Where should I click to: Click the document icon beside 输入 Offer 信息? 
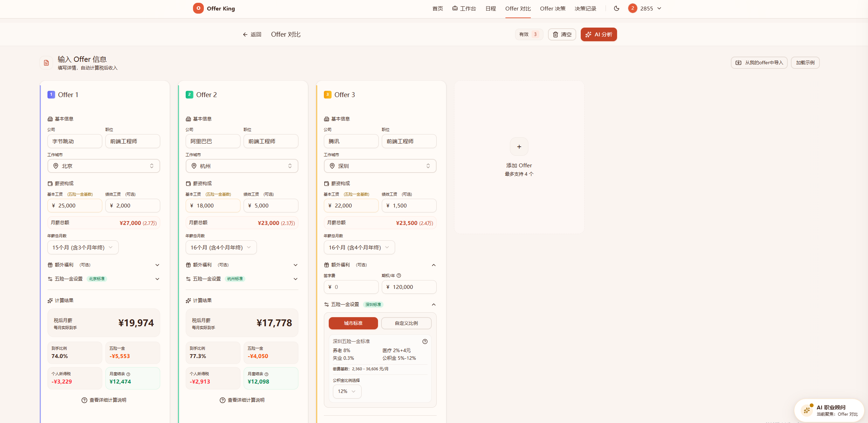coord(46,63)
